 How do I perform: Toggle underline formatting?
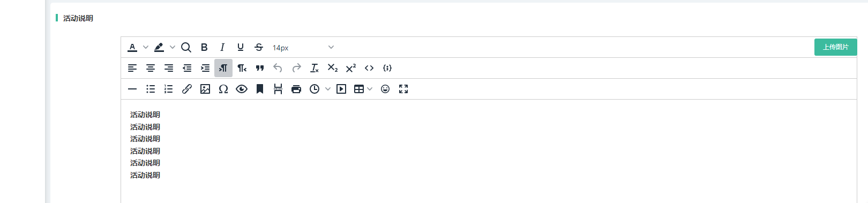click(x=241, y=47)
